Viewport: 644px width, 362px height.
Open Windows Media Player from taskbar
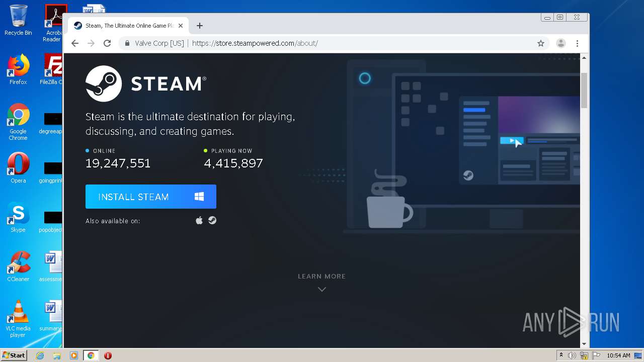pyautogui.click(x=74, y=355)
